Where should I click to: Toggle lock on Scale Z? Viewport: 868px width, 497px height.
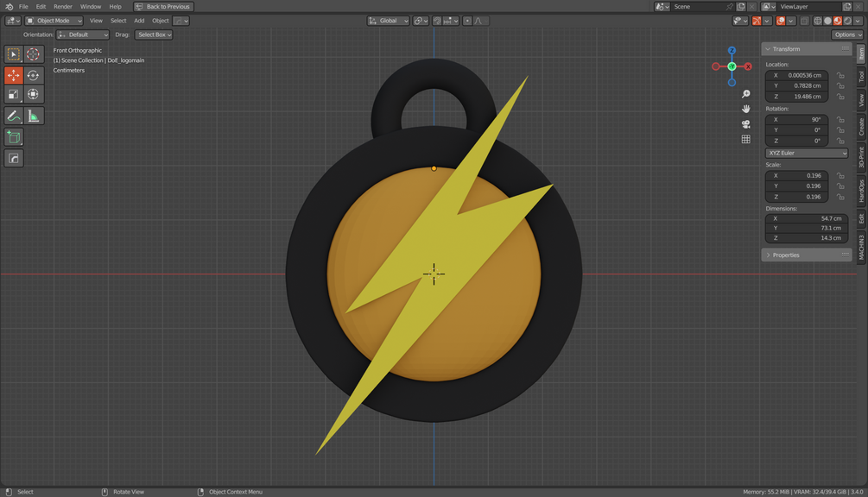click(x=840, y=196)
